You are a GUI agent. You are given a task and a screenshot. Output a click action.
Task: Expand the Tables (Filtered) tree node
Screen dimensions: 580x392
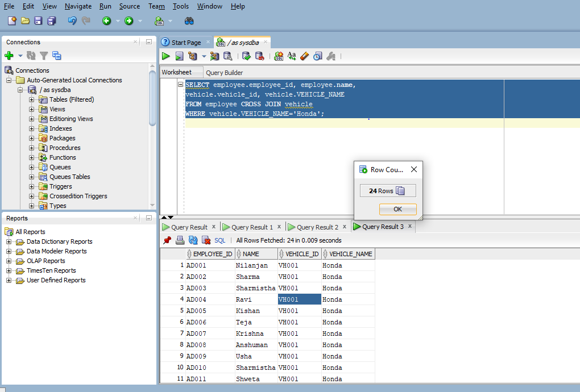[x=32, y=99]
